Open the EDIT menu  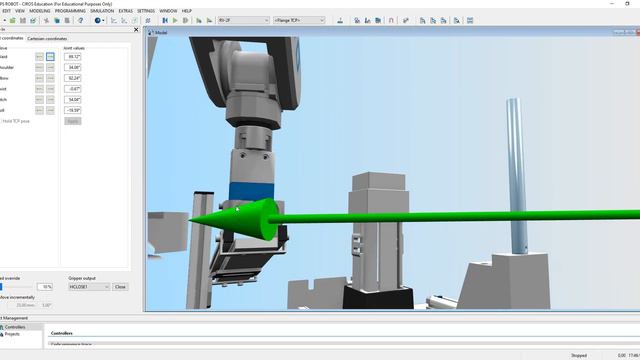point(7,11)
